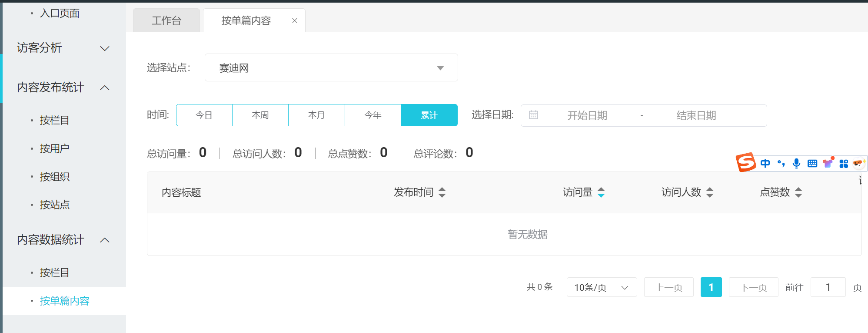
Task: Click the 总评论数 statistic value
Action: click(x=469, y=152)
